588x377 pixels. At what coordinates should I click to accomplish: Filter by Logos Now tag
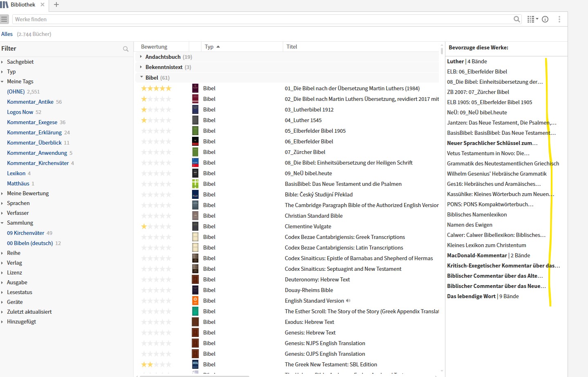coord(20,112)
